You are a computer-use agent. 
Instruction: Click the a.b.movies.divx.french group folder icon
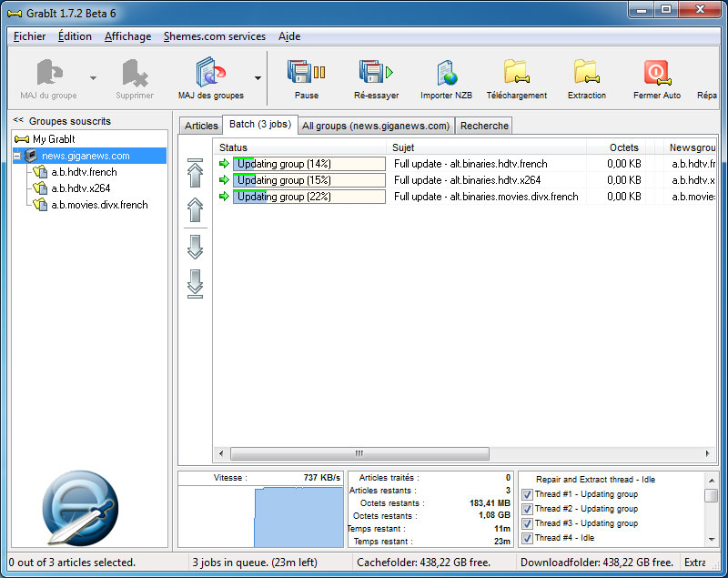[40, 205]
